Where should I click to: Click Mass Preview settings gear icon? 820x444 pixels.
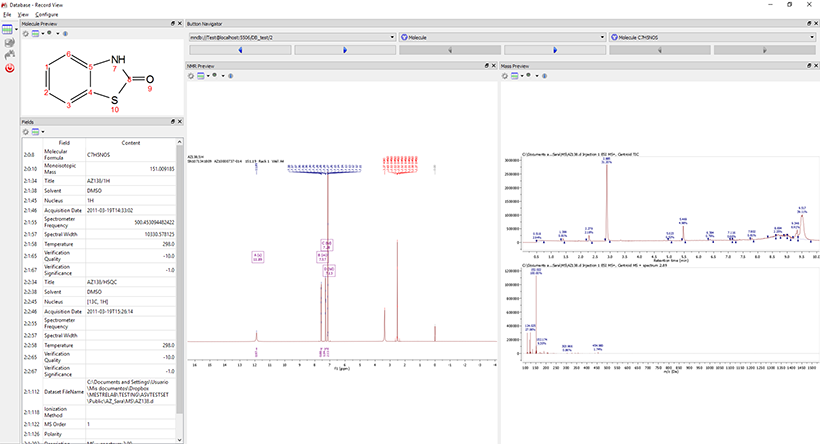pos(505,76)
